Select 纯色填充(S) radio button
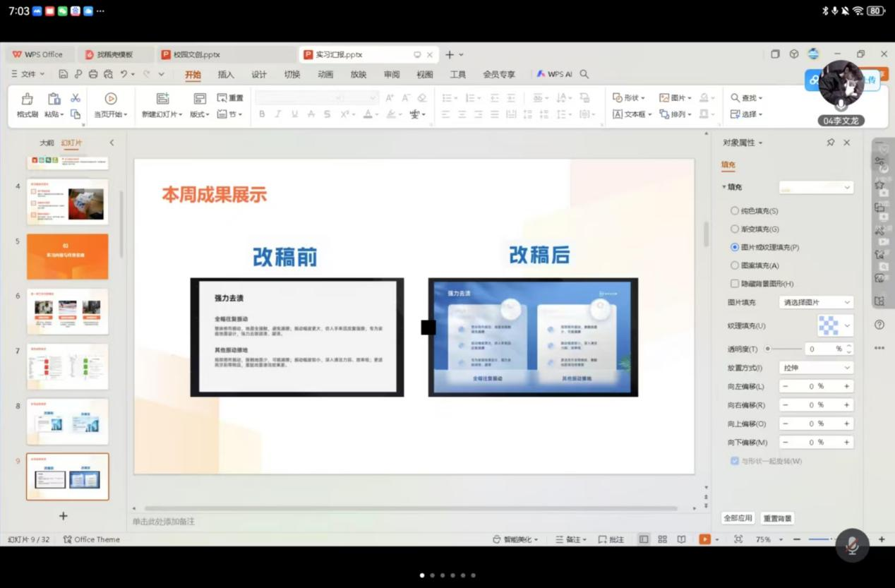The width and height of the screenshot is (895, 588). tap(735, 211)
